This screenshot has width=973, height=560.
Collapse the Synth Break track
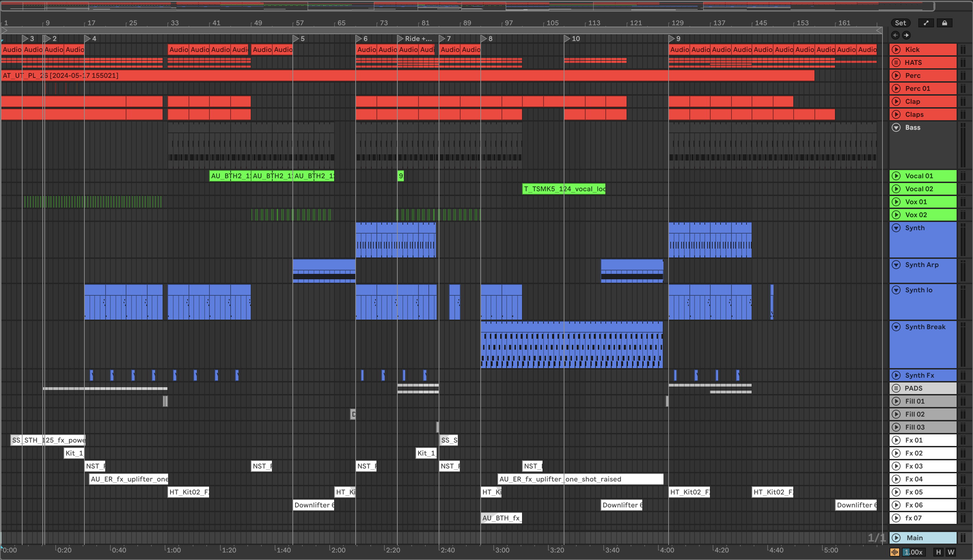(896, 327)
